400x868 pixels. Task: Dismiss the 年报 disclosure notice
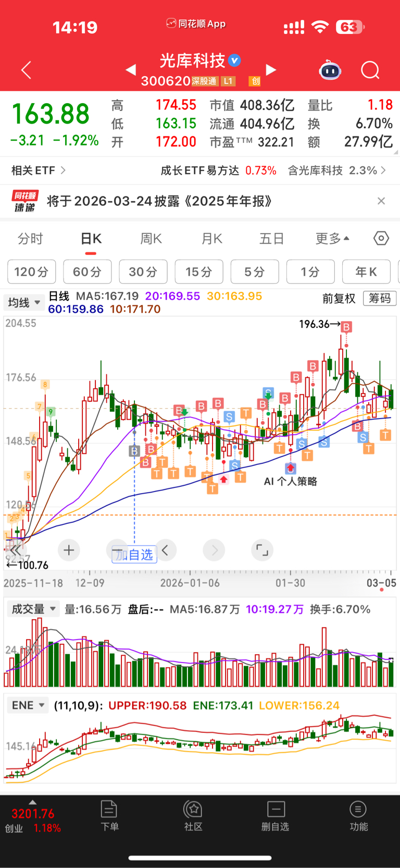381,201
